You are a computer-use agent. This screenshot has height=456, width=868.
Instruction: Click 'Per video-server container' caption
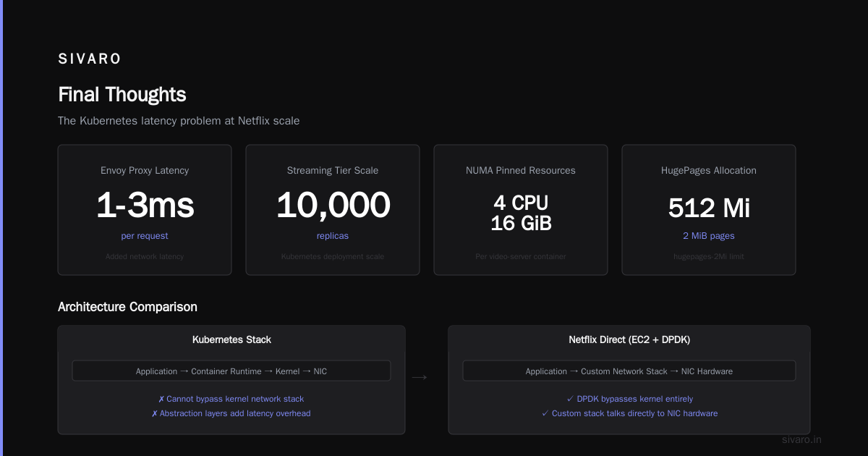pyautogui.click(x=521, y=256)
